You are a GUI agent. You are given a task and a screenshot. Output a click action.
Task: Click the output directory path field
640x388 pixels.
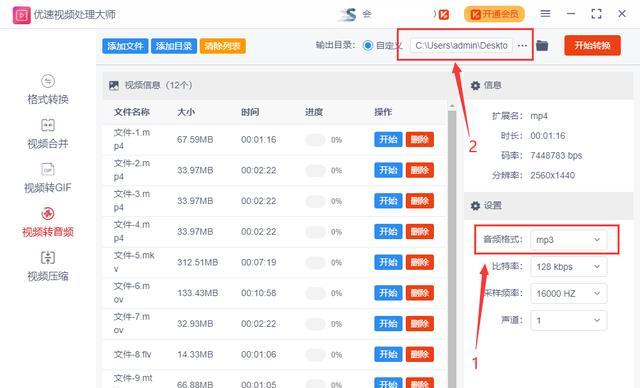pyautogui.click(x=461, y=46)
